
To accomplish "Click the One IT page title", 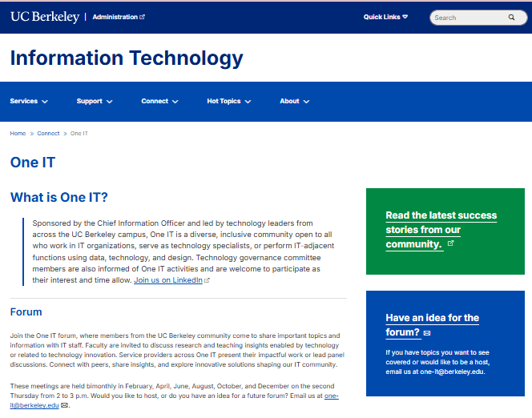I will coord(33,163).
